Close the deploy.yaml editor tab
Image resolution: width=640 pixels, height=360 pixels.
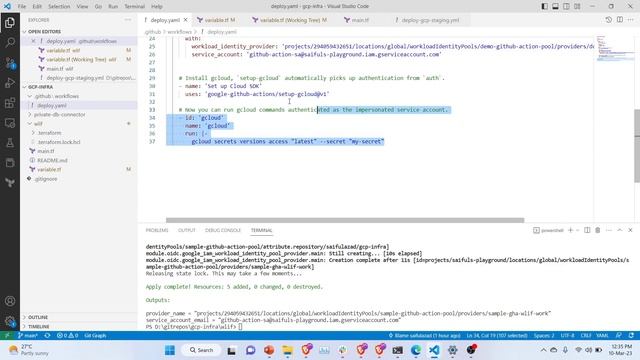pyautogui.click(x=186, y=20)
